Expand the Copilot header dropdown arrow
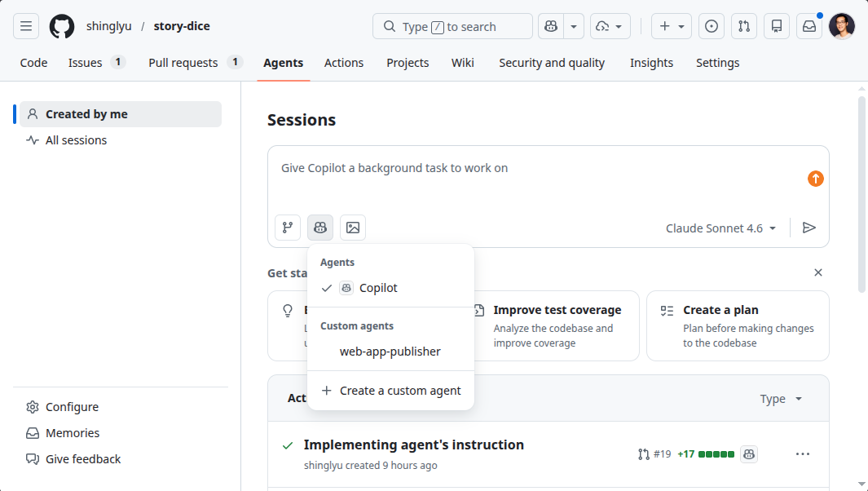This screenshot has width=868, height=491. coord(574,26)
